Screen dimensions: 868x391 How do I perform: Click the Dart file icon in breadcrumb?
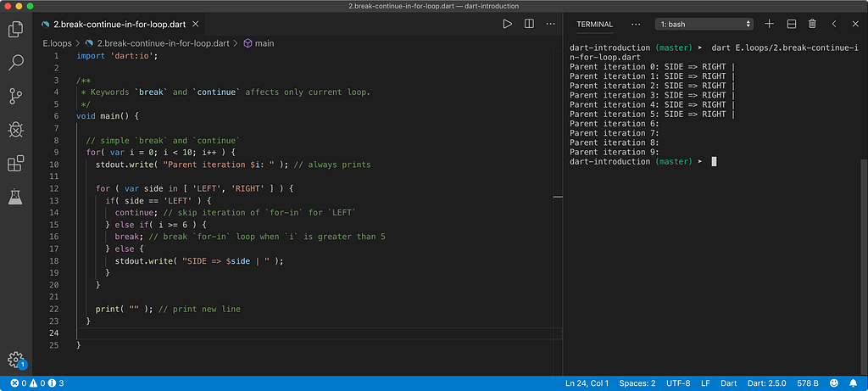pyautogui.click(x=89, y=43)
